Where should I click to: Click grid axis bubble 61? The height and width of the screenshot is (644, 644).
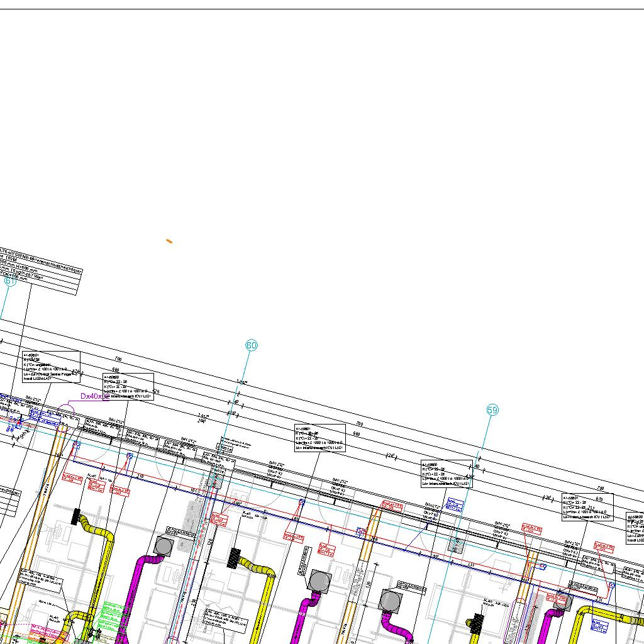point(10,281)
